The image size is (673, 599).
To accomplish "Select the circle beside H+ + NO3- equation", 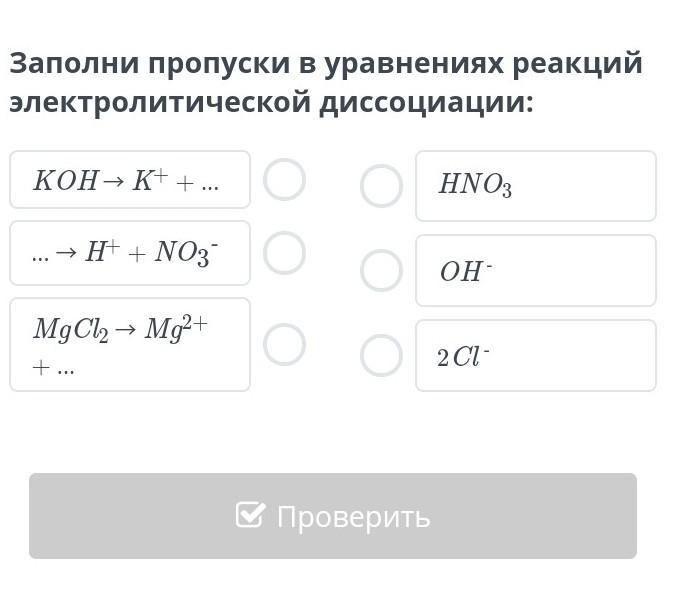I will tap(285, 253).
